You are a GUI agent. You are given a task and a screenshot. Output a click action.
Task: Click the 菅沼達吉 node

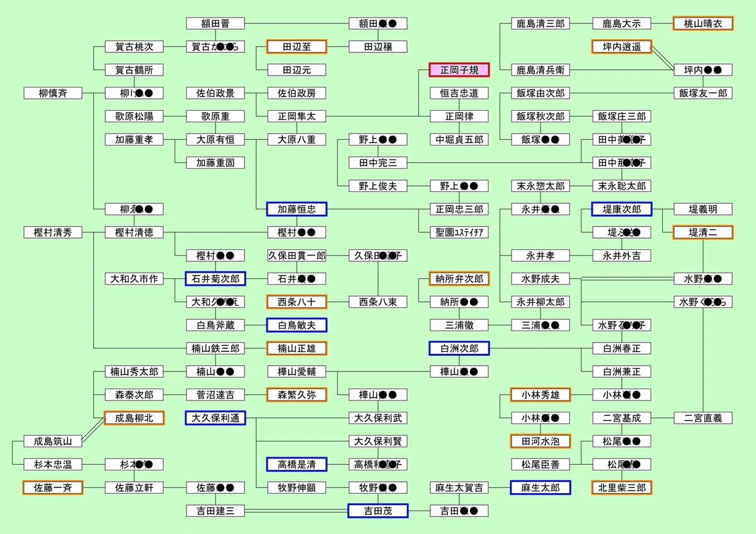215,396
